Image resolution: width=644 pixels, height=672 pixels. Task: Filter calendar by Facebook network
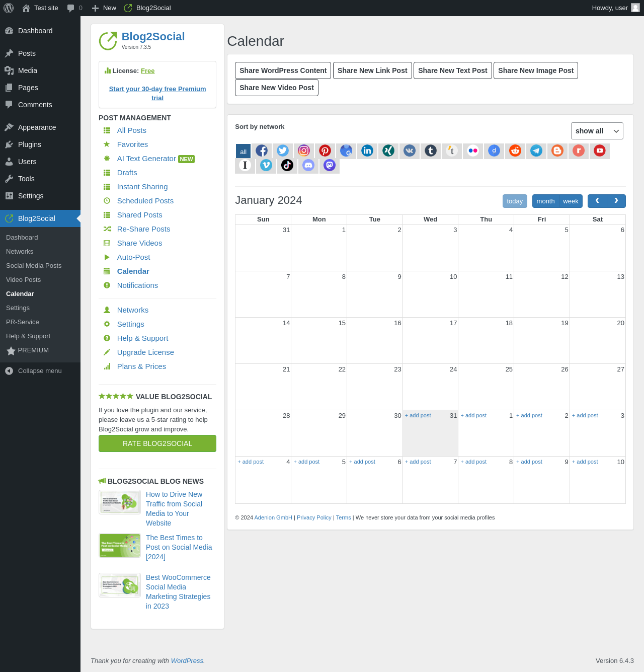coord(262,151)
